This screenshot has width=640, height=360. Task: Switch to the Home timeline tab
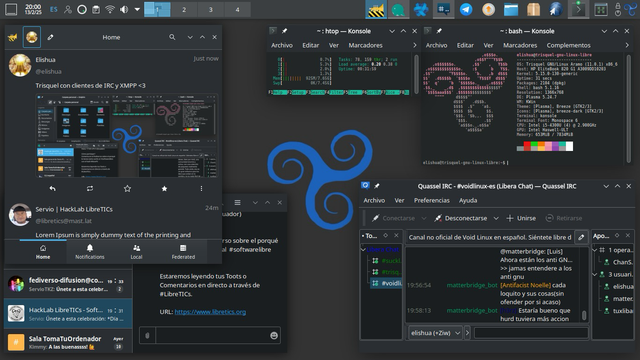(43, 252)
